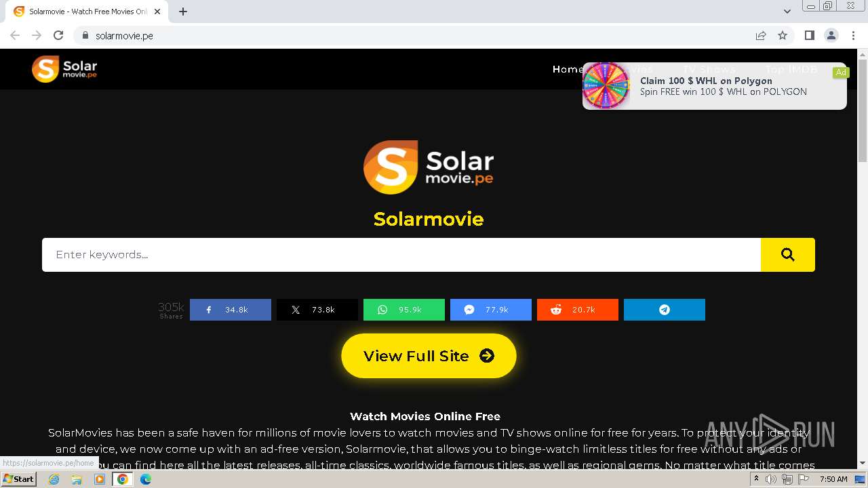The height and width of the screenshot is (488, 868).
Task: Click the 7:50 AM clock in the taskbar
Action: [833, 479]
